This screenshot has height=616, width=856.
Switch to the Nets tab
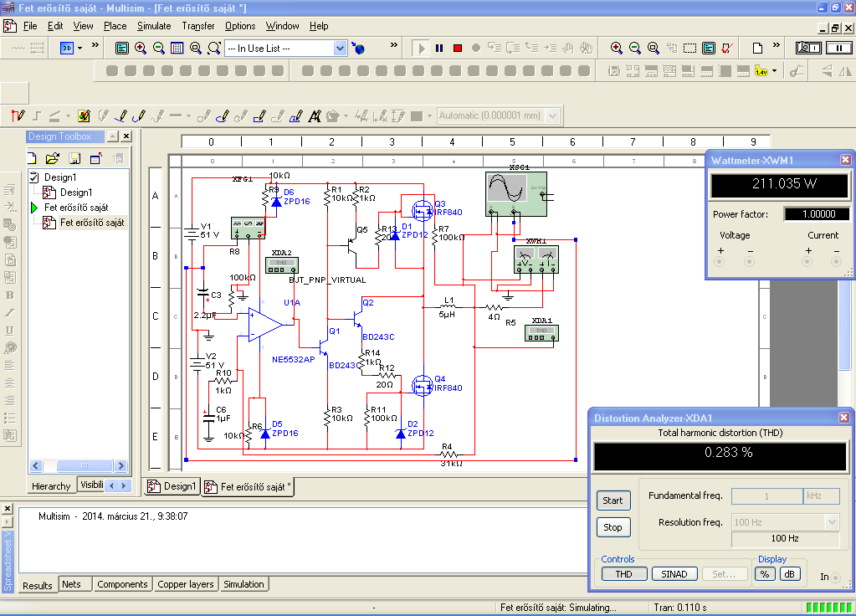pos(72,584)
